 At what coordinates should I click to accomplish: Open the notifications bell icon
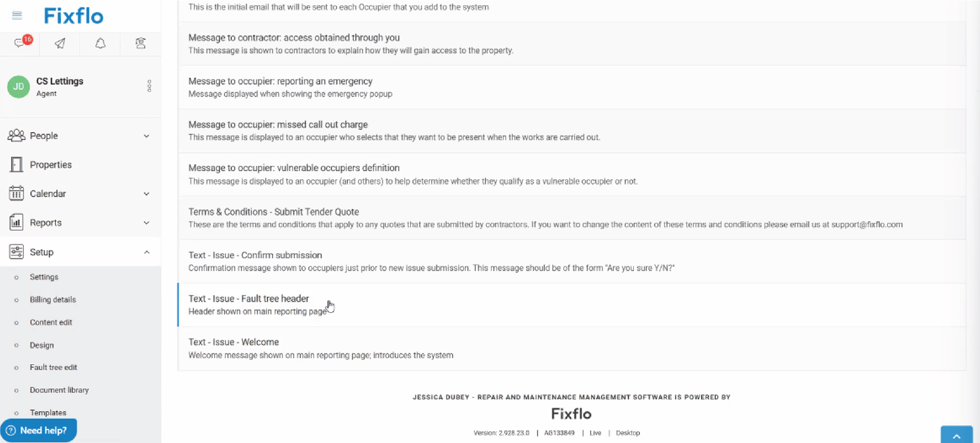click(x=100, y=44)
